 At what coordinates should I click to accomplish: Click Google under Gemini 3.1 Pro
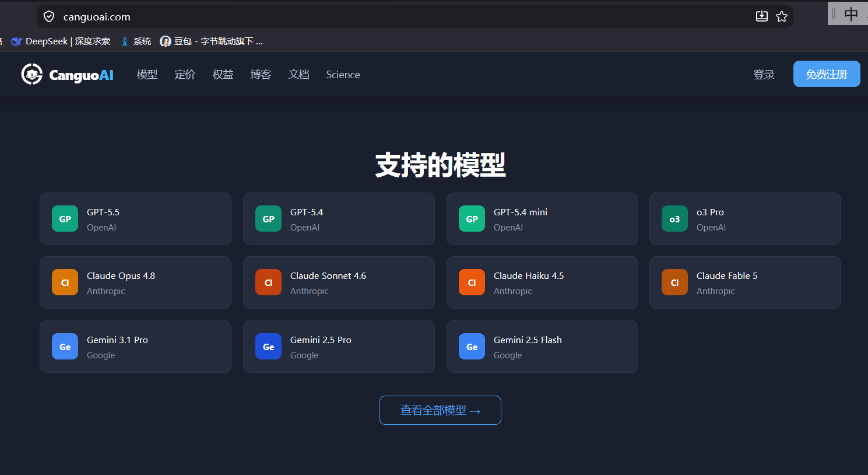click(x=101, y=355)
